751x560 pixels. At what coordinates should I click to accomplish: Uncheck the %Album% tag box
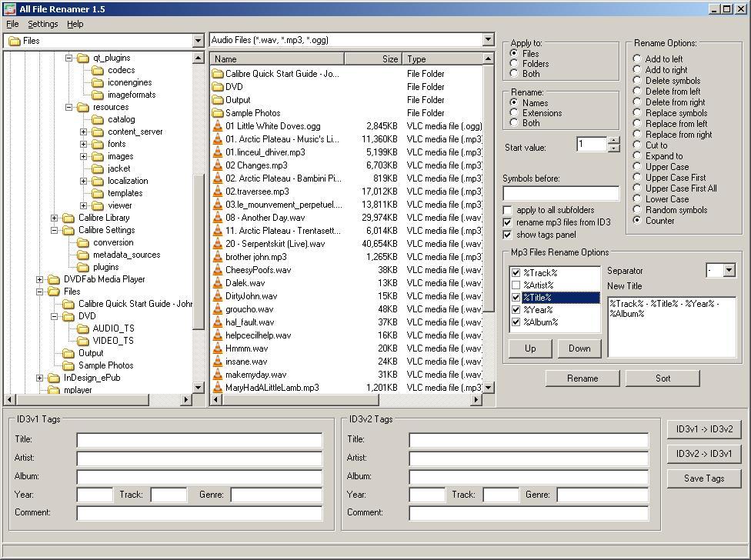click(516, 322)
